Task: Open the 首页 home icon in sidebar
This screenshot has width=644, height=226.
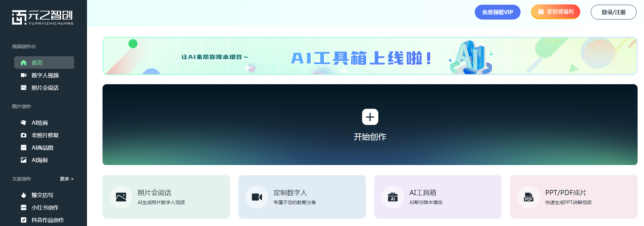Action: (x=24, y=63)
